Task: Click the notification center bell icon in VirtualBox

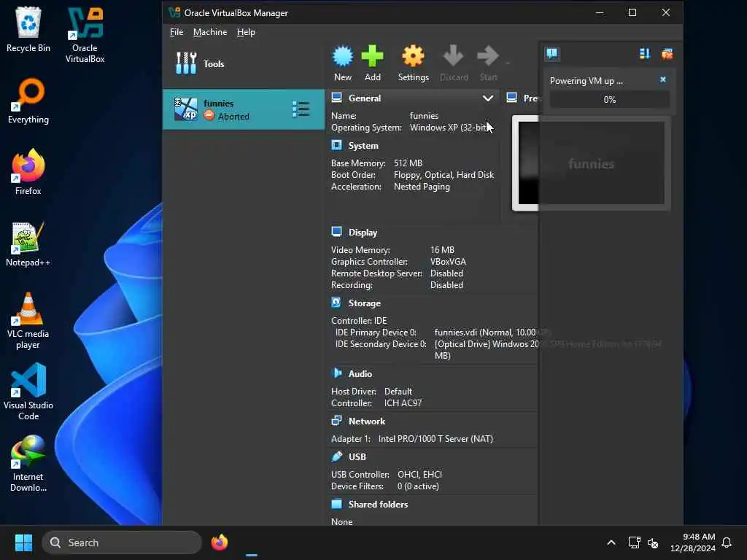Action: (552, 53)
